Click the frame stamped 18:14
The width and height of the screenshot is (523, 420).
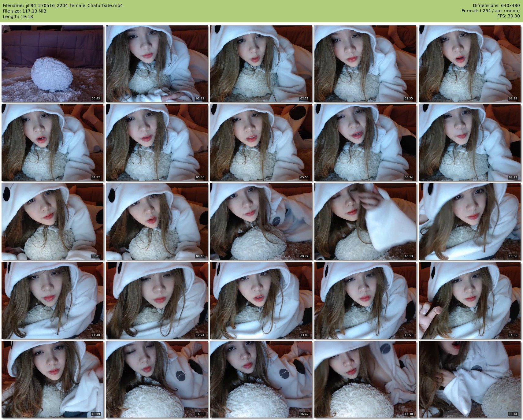(470, 379)
